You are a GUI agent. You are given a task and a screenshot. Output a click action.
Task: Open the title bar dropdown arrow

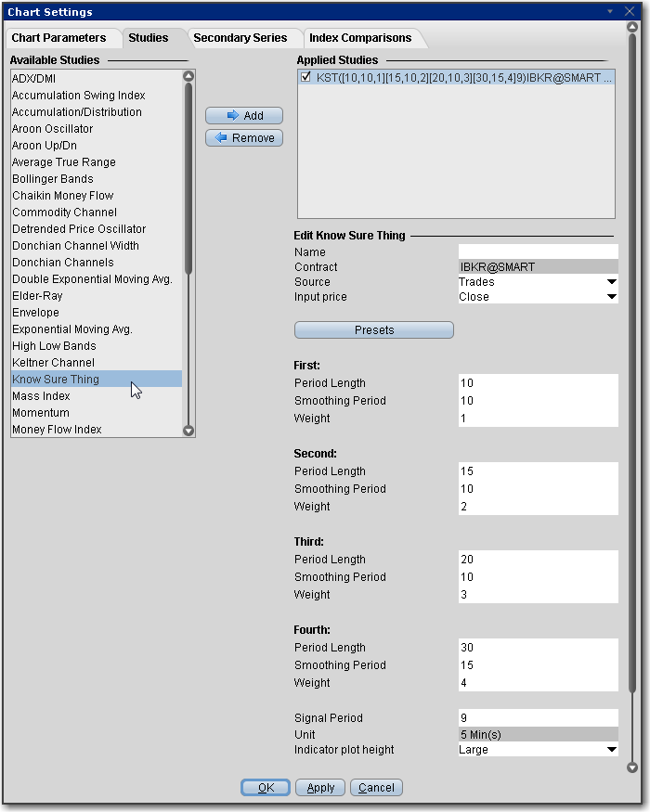610,11
